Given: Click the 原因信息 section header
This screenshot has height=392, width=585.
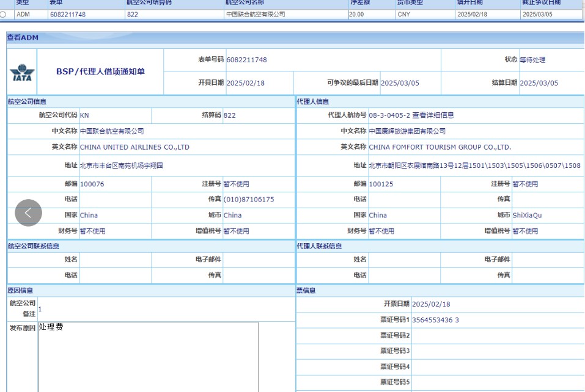Looking at the screenshot, I should [x=20, y=291].
